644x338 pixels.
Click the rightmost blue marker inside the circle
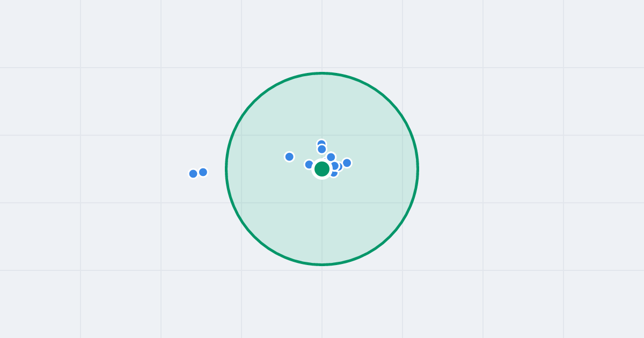347,163
